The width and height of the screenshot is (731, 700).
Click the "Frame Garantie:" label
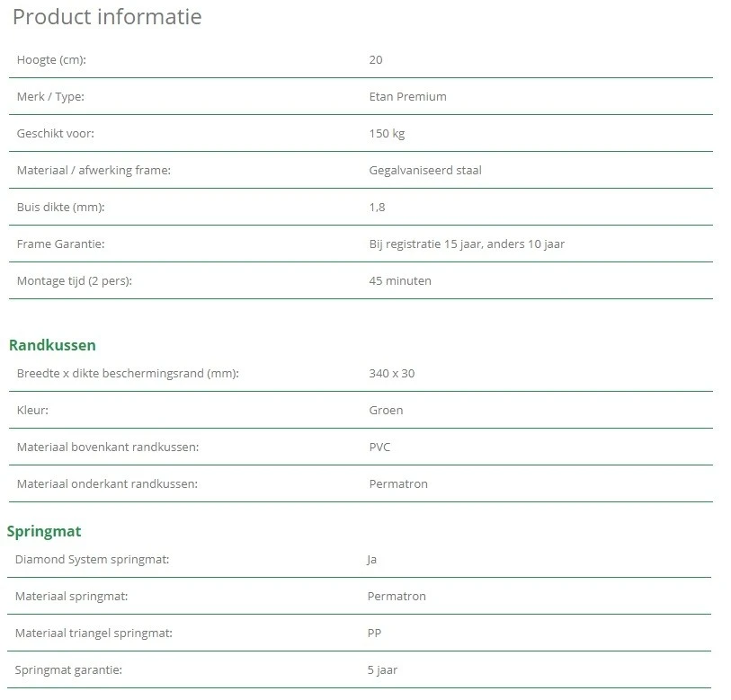point(61,244)
